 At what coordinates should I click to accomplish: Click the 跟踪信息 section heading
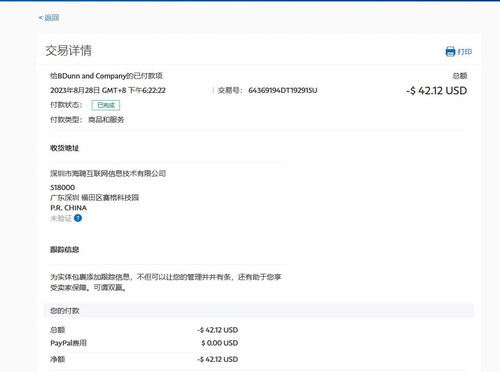65,250
